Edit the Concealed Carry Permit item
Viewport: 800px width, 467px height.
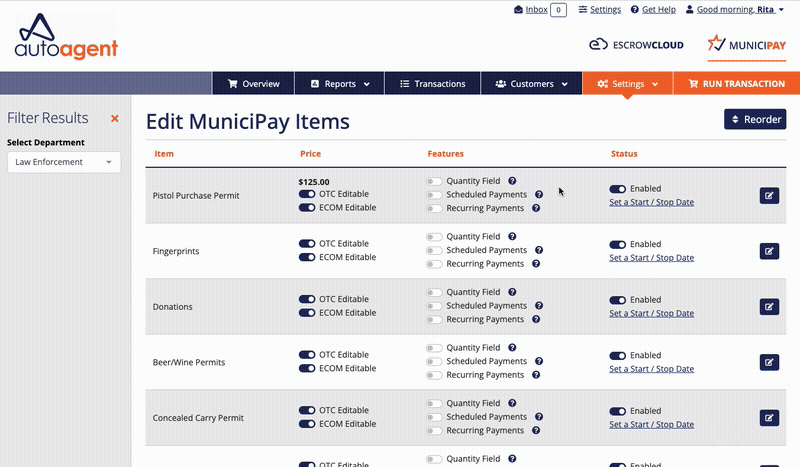(x=769, y=418)
